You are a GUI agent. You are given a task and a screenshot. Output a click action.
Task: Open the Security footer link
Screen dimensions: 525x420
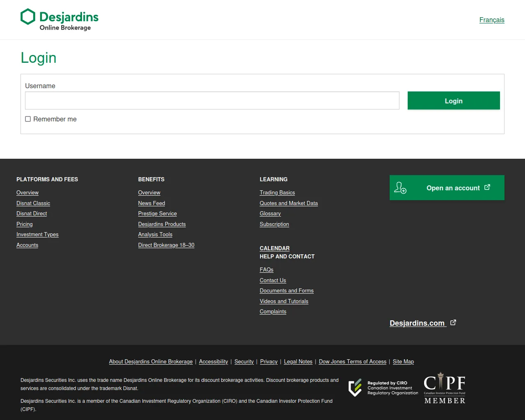click(244, 361)
